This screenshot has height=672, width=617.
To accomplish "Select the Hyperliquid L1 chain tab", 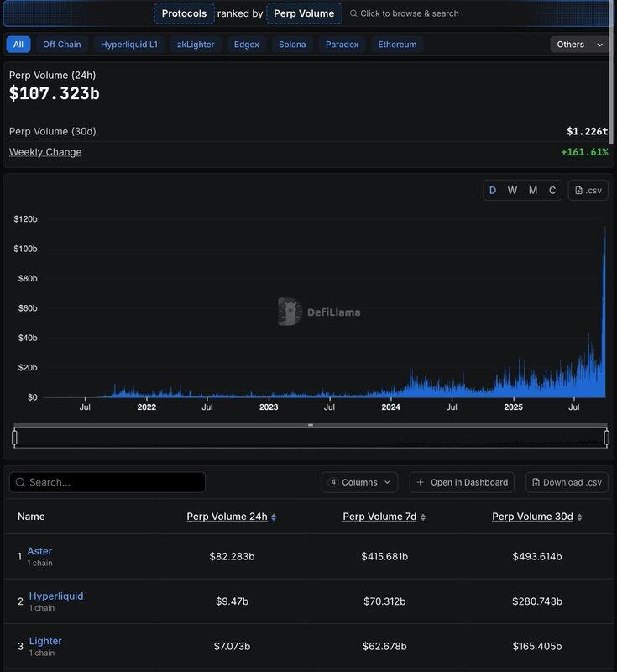I will (x=128, y=45).
